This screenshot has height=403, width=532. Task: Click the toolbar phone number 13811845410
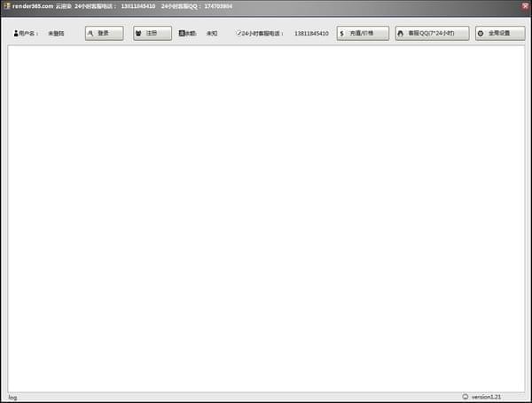pos(311,34)
